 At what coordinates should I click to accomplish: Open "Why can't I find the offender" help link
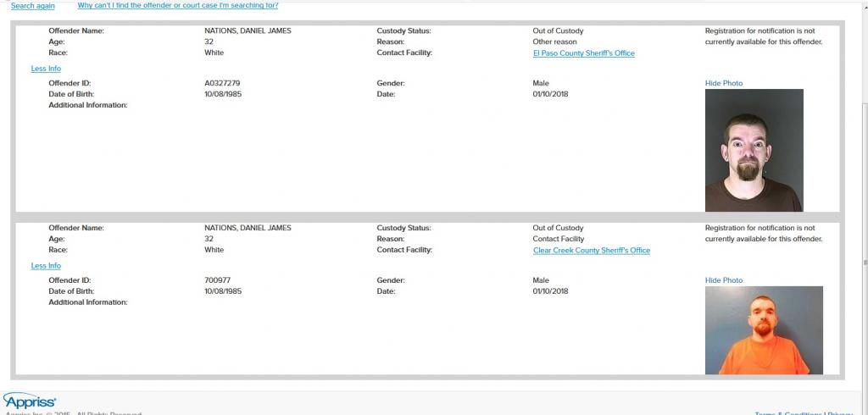point(177,6)
